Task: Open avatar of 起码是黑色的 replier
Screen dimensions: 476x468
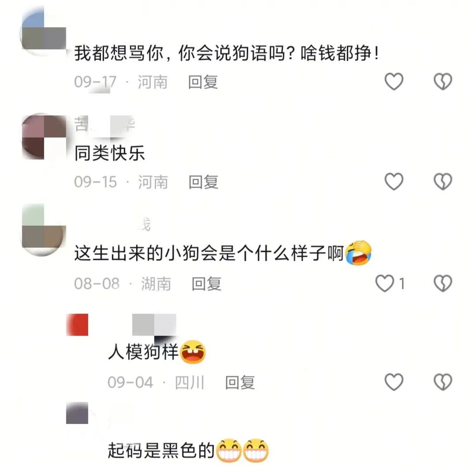Action: pyautogui.click(x=77, y=413)
